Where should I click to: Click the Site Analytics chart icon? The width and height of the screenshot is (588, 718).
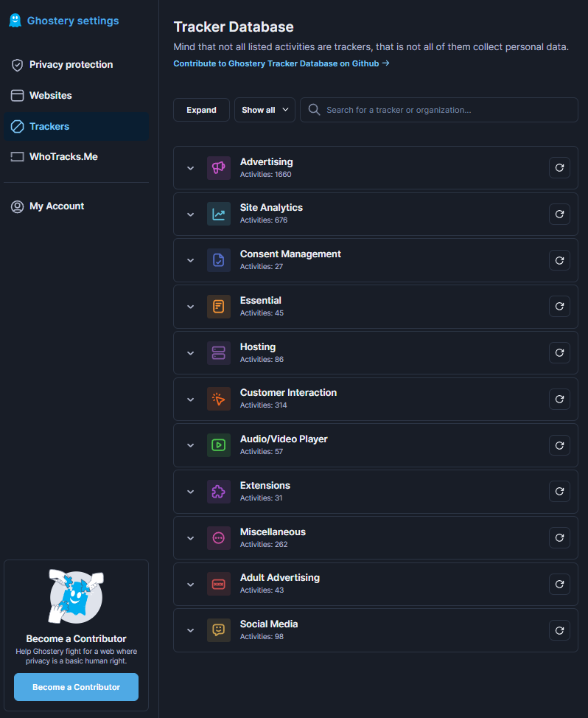[219, 214]
